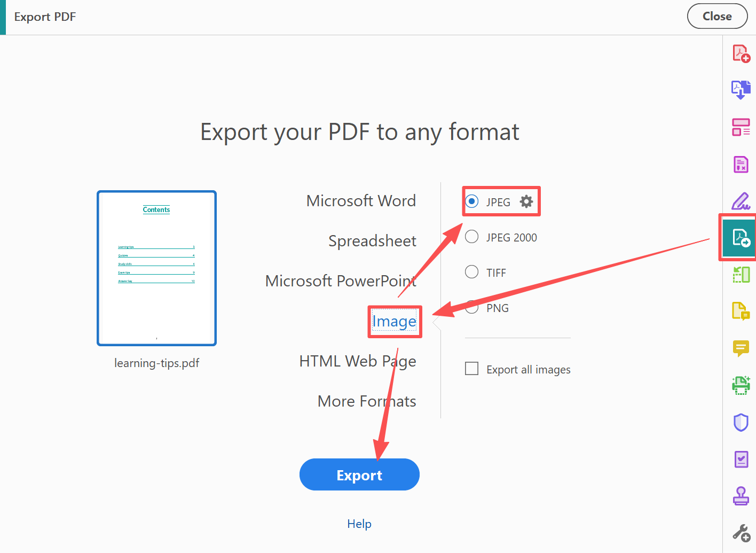This screenshot has width=756, height=553.
Task: Click the blue Export button
Action: coord(359,474)
